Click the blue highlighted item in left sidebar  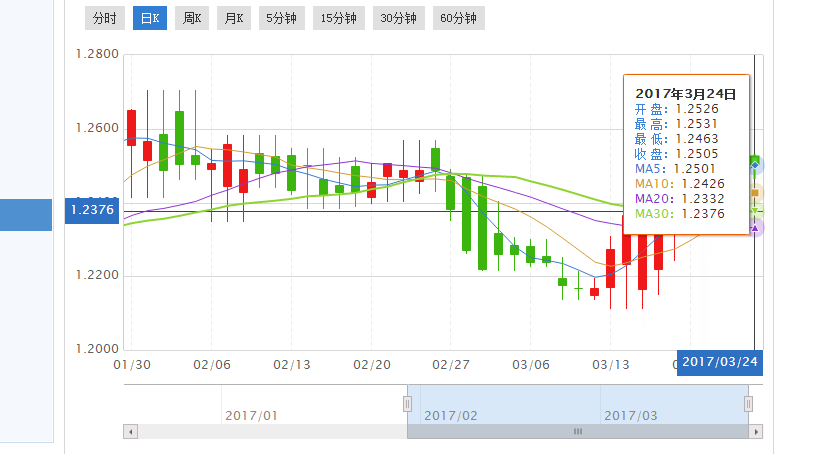point(26,215)
